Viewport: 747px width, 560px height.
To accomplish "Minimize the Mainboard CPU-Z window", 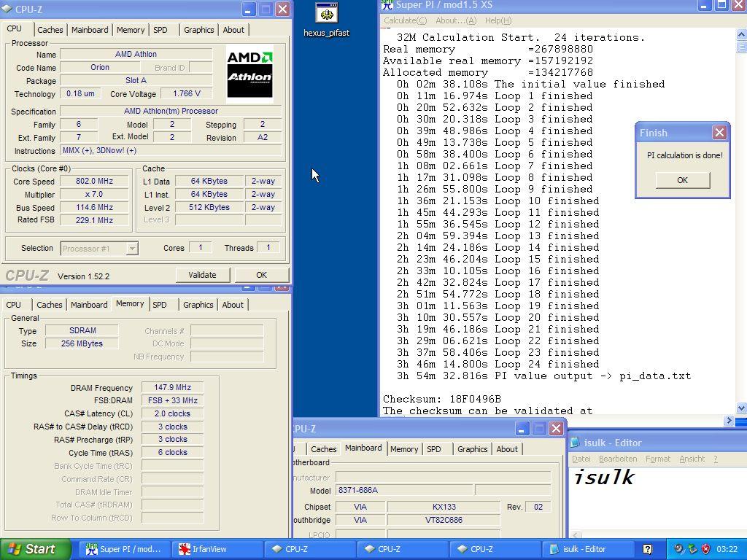I will coord(522,429).
